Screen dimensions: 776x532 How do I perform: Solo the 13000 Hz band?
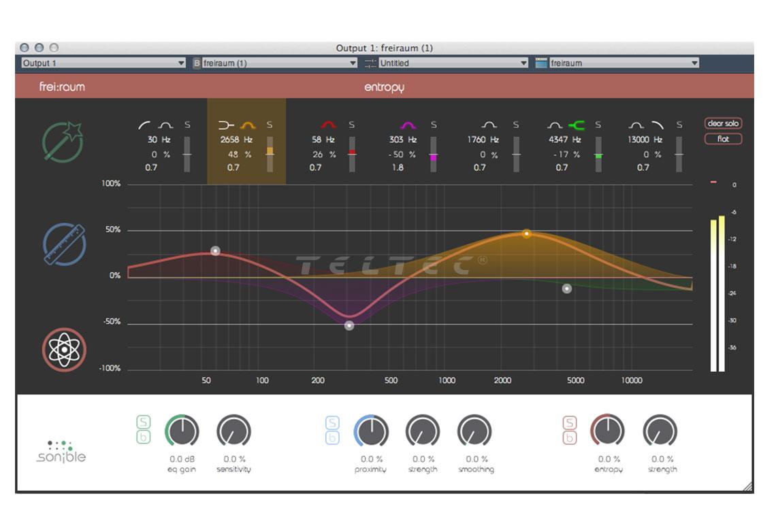[x=679, y=124]
